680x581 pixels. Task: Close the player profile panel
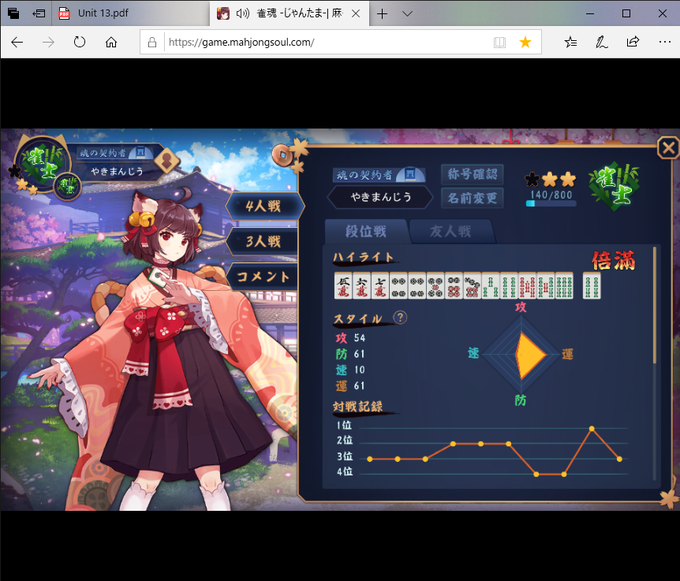[x=668, y=148]
